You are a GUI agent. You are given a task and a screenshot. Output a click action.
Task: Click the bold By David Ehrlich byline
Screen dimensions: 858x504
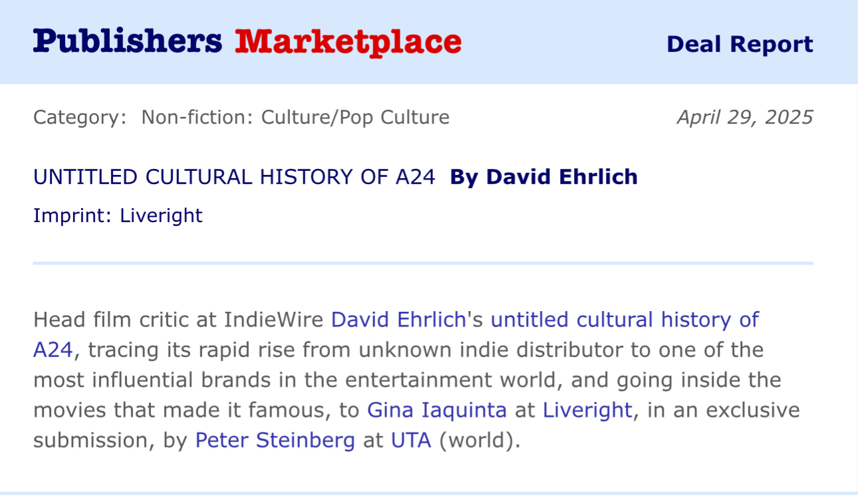543,177
